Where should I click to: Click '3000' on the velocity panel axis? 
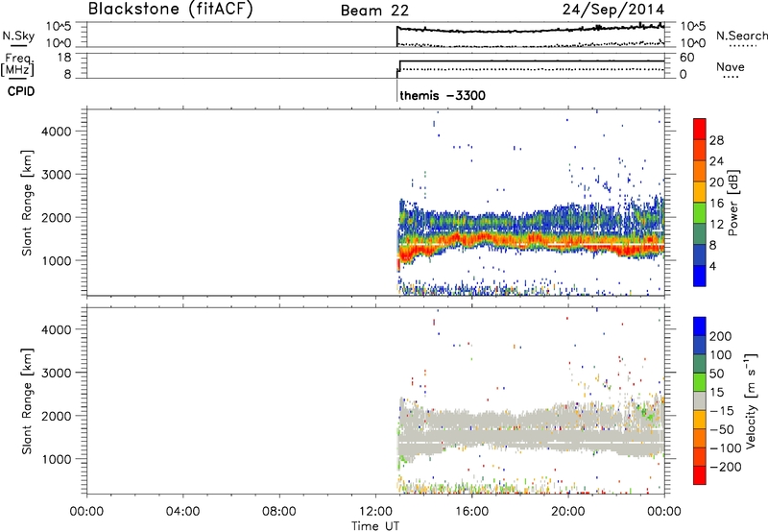56,373
